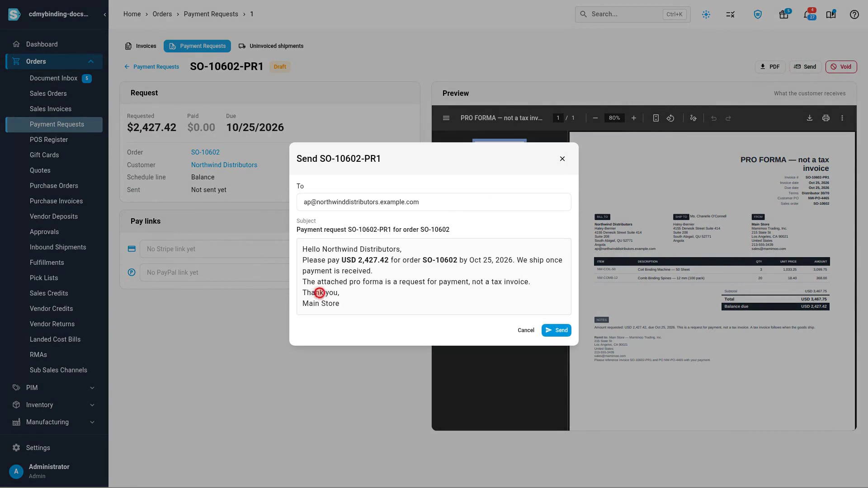Click Orders in the breadcrumb
This screenshot has width=868, height=488.
162,14
